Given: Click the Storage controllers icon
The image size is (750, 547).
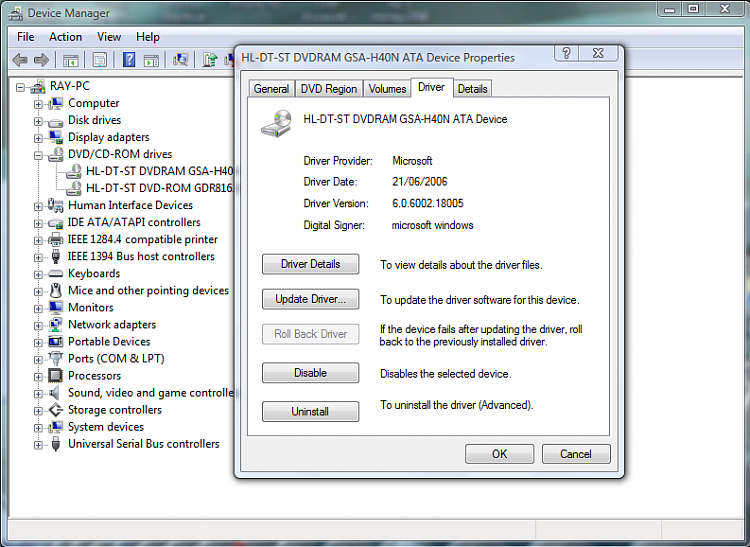Looking at the screenshot, I should click(55, 410).
